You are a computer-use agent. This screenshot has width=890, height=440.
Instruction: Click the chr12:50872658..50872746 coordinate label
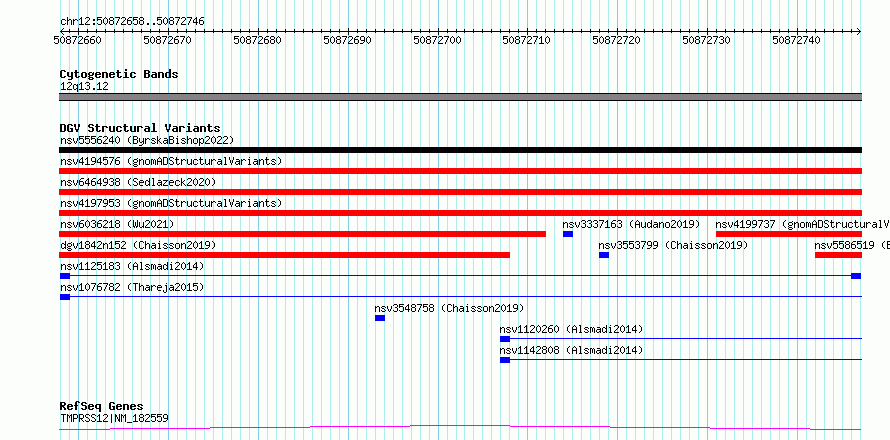coord(132,22)
